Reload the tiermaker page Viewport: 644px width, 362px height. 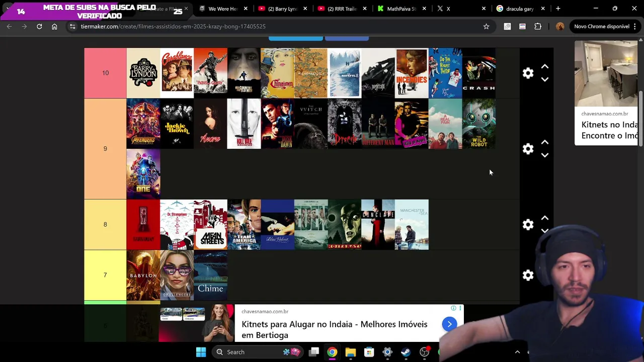(x=39, y=26)
